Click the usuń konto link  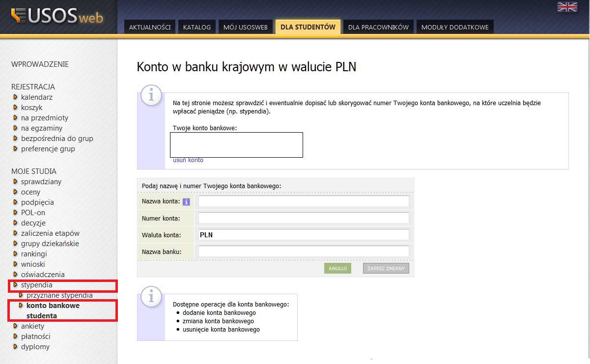click(x=188, y=160)
